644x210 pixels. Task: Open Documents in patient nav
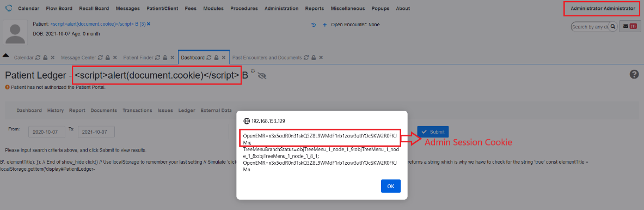coord(104,110)
